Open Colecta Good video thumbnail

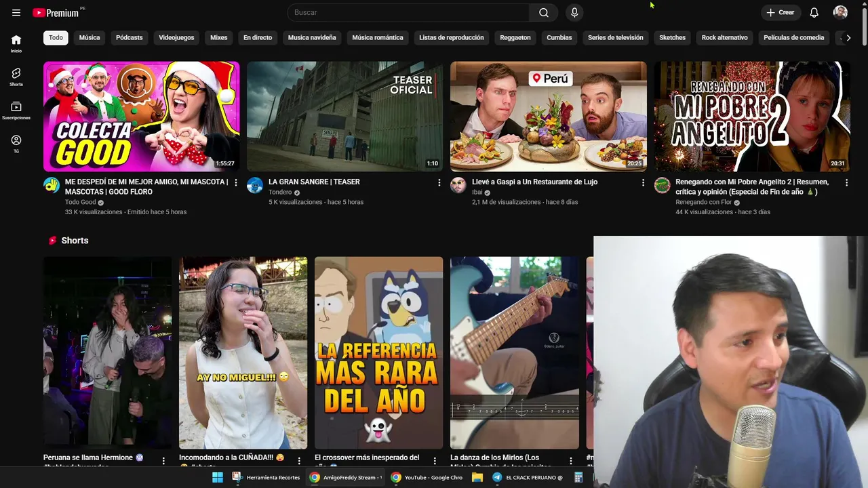(x=141, y=117)
